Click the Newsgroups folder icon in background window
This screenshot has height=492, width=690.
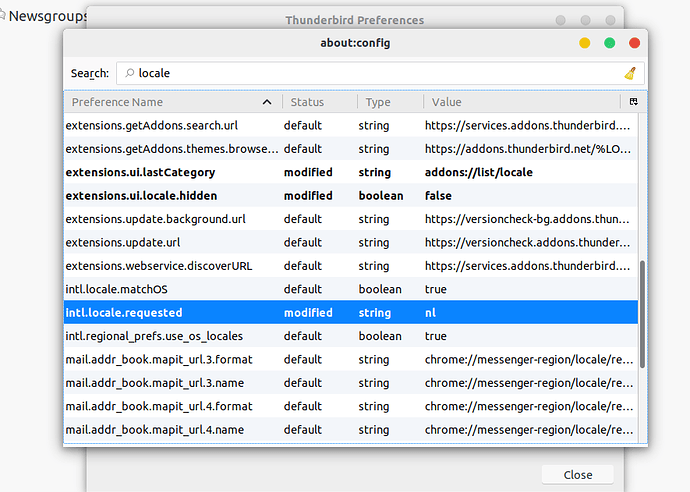[2, 16]
